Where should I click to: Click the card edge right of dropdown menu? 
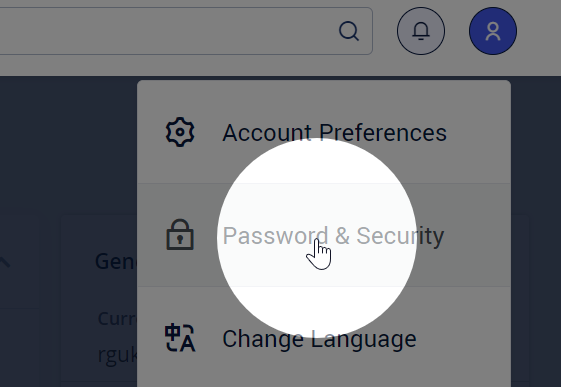pyautogui.click(x=520, y=286)
